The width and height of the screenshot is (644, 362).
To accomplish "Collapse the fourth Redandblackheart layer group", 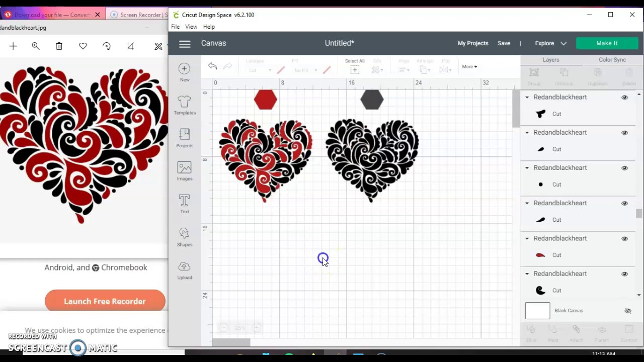I will (x=527, y=203).
